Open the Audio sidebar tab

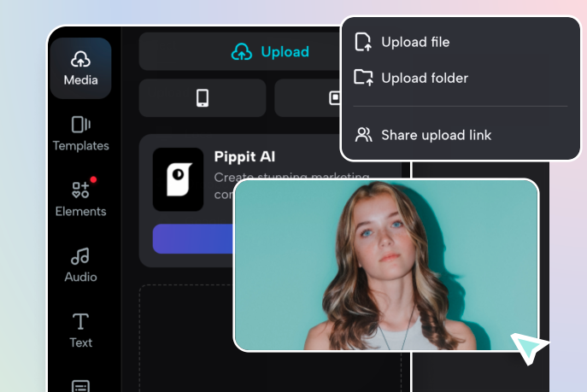coord(80,265)
